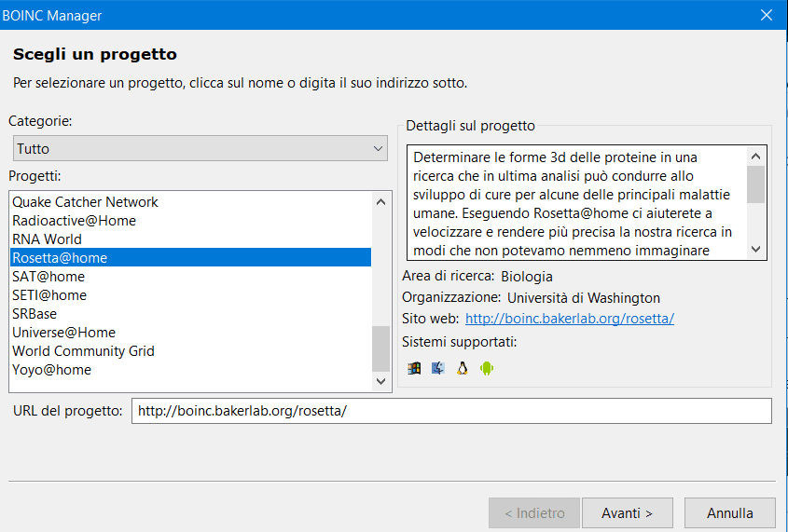Close the BOINC Manager dialog
This screenshot has height=532, width=788.
pos(767,15)
